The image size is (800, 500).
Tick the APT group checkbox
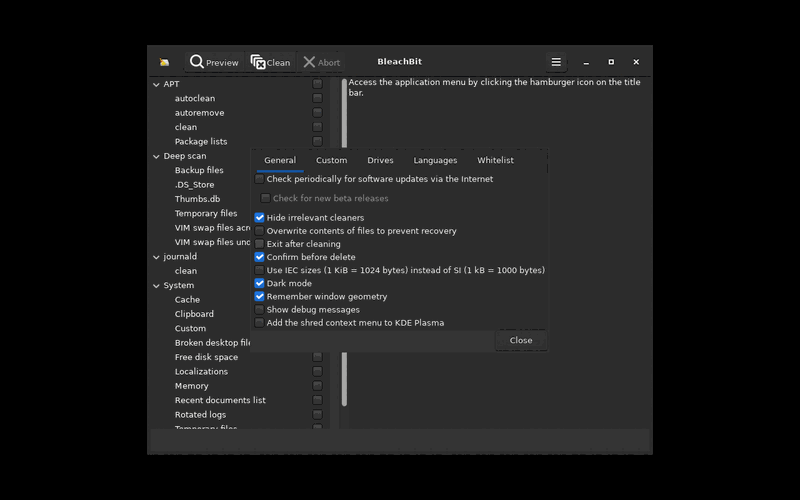[317, 84]
